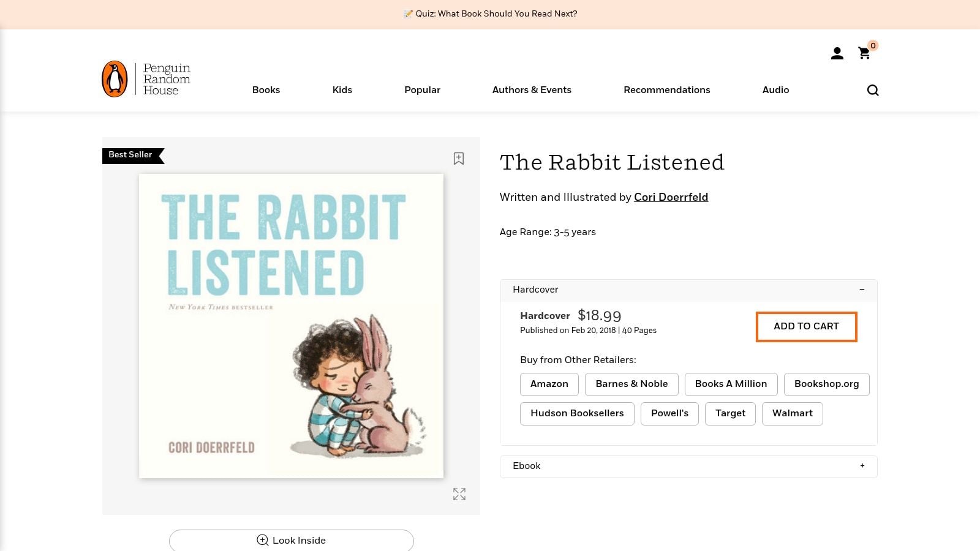
Task: Click 'Published on Feb 20, 2018' text
Action: (568, 331)
